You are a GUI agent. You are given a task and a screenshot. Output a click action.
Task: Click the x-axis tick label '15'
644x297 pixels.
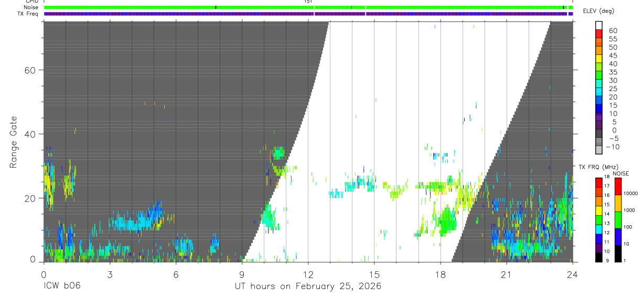point(374,274)
